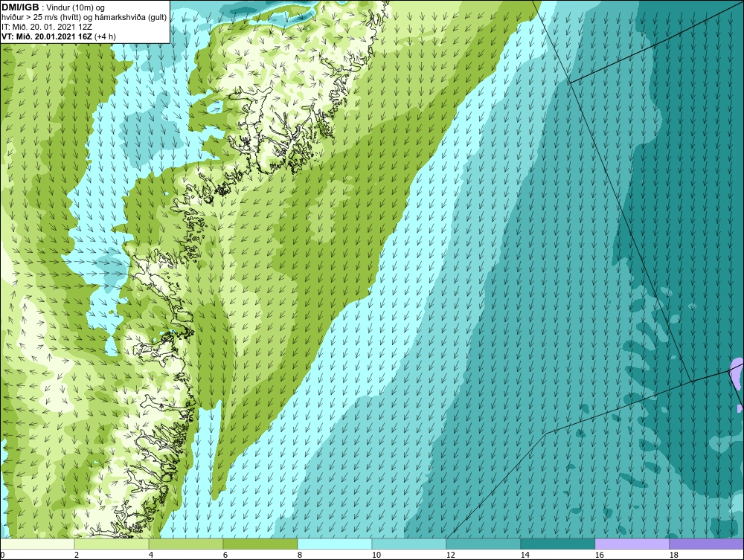Screen dimensions: 744x560
Task: Click the 12–14 m/s teal legend swatch
Action: click(x=483, y=544)
